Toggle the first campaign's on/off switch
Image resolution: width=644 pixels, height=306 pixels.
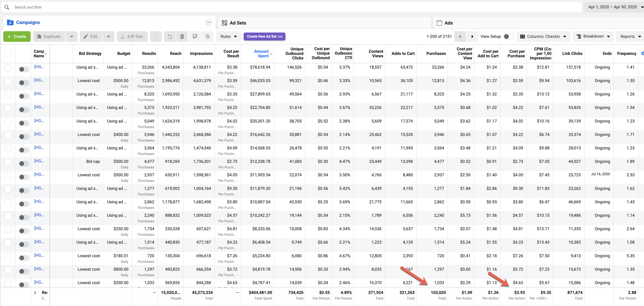click(x=23, y=69)
